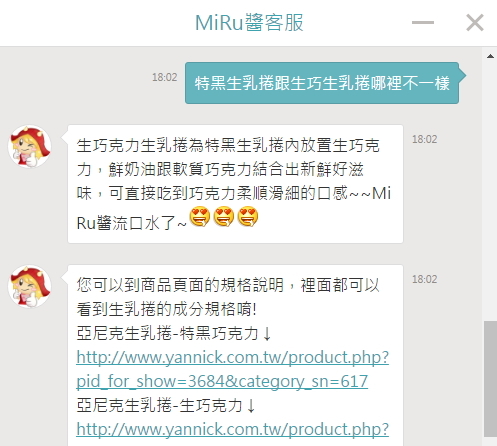
Task: Click the sent message bubble 特黑生乳捲跟生巧生乳捲哪裡不一樣
Action: click(322, 83)
